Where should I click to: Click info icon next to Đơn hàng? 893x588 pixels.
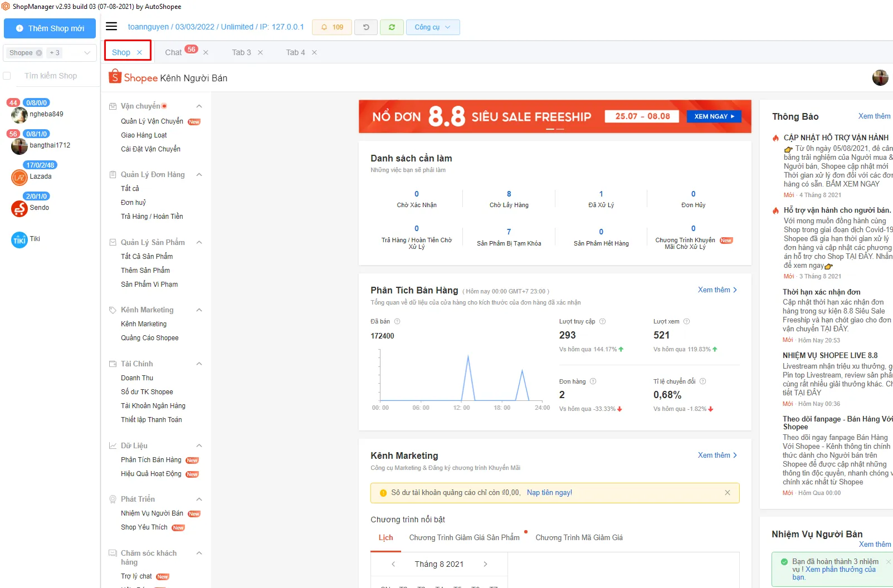pos(593,381)
